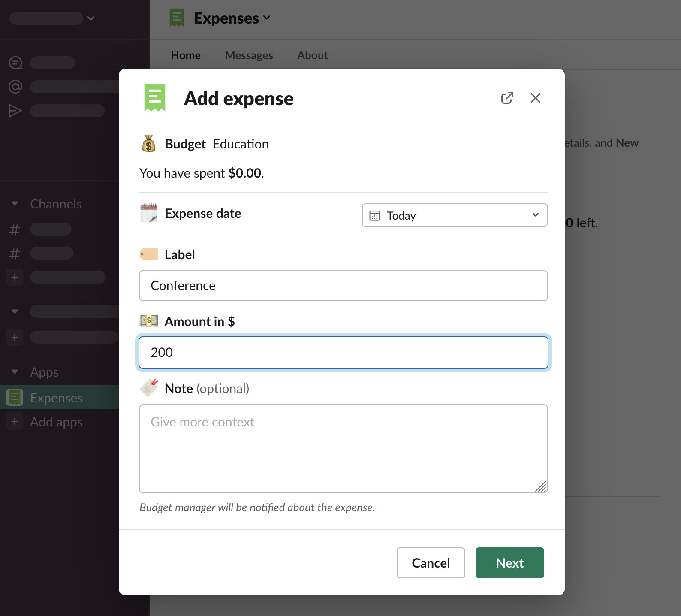Switch to the Messages tab
Image resolution: width=681 pixels, height=616 pixels.
pyautogui.click(x=249, y=55)
